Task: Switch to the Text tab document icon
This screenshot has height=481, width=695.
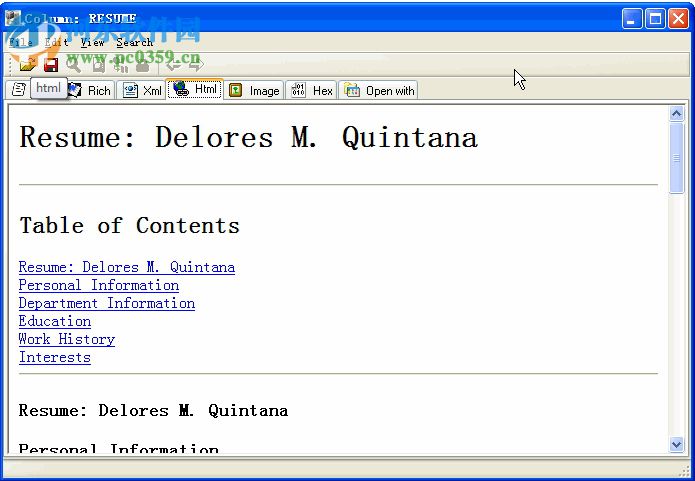Action: (x=19, y=90)
